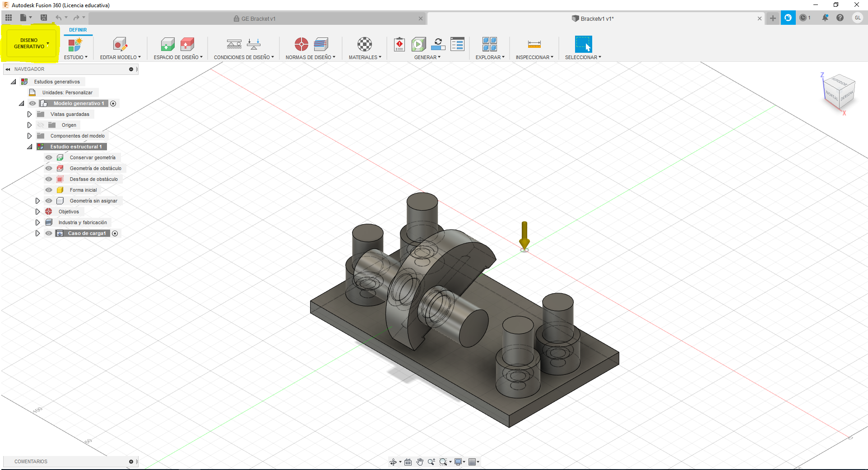Toggle eye icon for Geometría sin asignar
Screen dimensions: 868x470
click(49, 201)
